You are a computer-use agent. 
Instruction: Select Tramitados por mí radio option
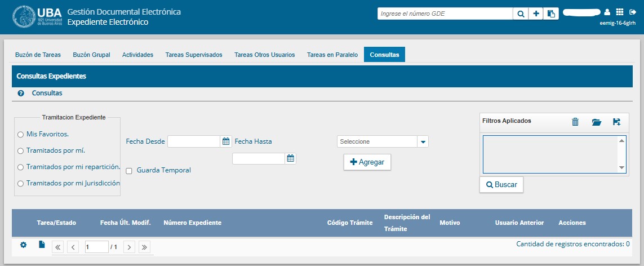(21, 151)
